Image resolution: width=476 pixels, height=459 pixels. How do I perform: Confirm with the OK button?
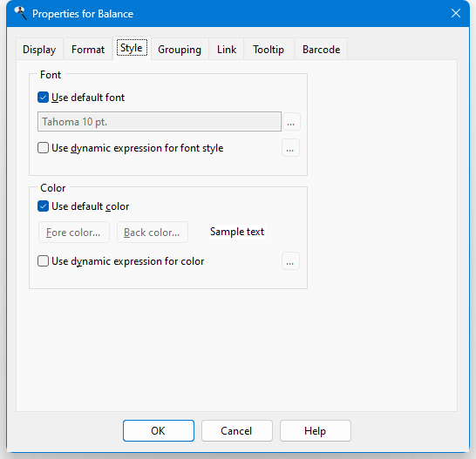tap(159, 430)
